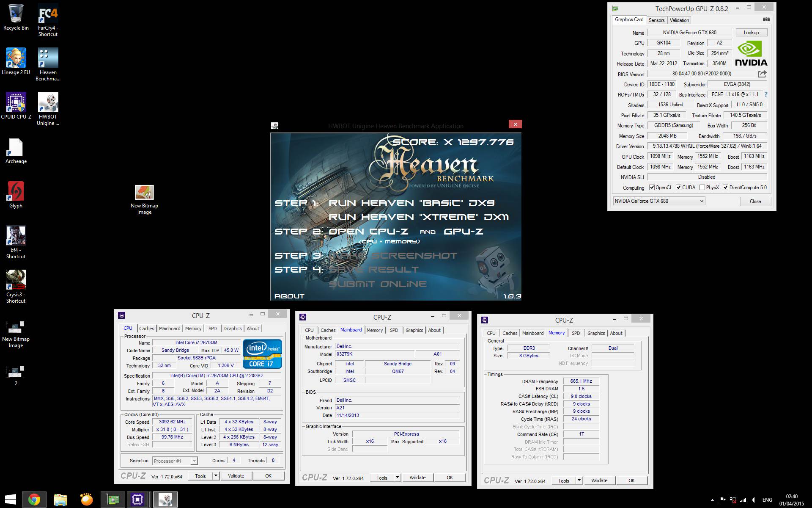Toggle the CUDA checkbox

click(678, 188)
